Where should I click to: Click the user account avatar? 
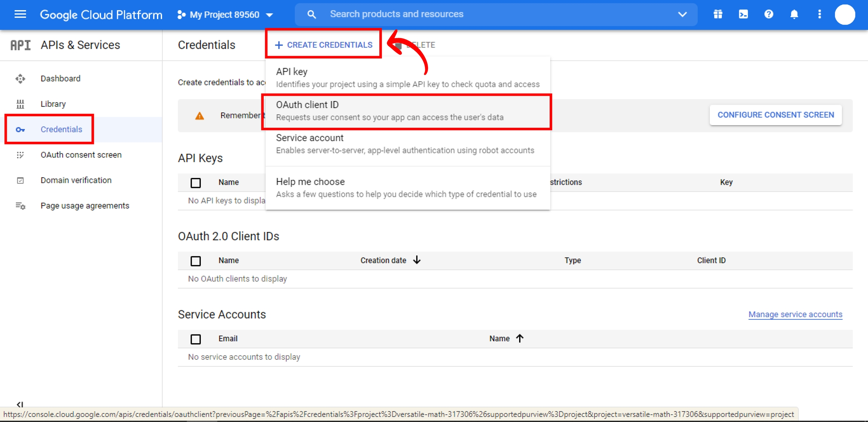pos(845,15)
